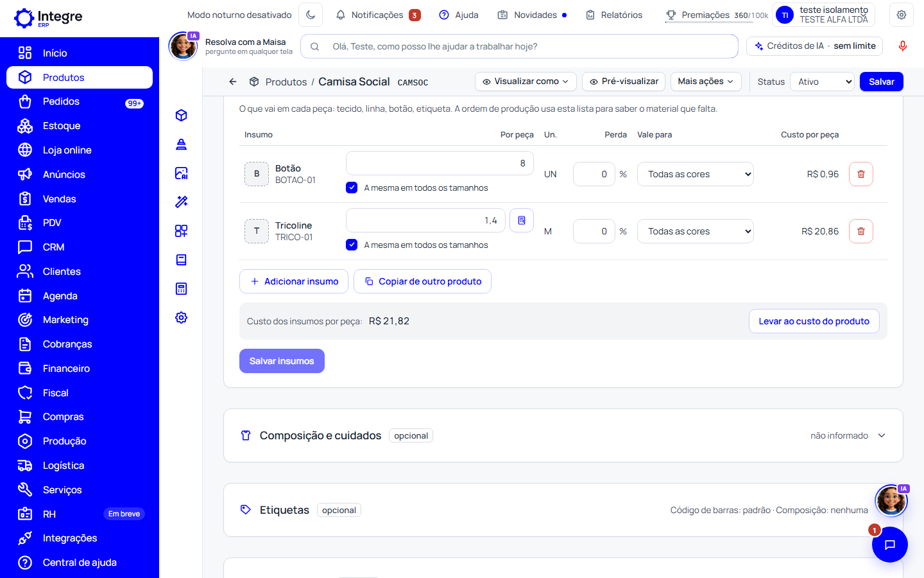This screenshot has width=924, height=578.
Task: Go to Estoque in the sidebar
Action: pyautogui.click(x=80, y=126)
